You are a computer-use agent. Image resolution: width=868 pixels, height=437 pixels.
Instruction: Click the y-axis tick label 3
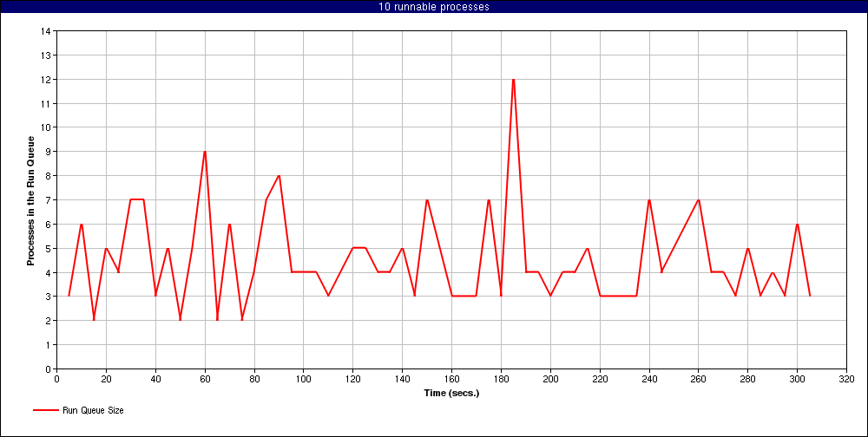[48, 297]
